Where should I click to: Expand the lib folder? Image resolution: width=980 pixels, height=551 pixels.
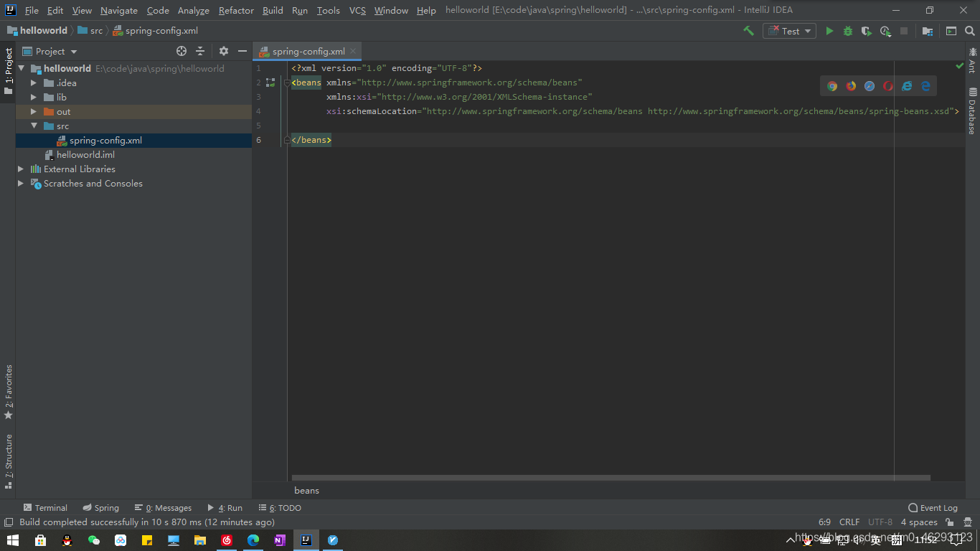tap(33, 97)
